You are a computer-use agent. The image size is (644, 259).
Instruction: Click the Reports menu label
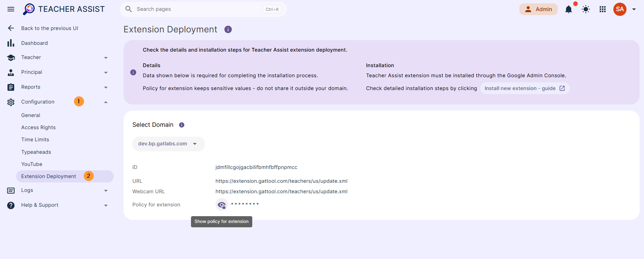[x=31, y=87]
